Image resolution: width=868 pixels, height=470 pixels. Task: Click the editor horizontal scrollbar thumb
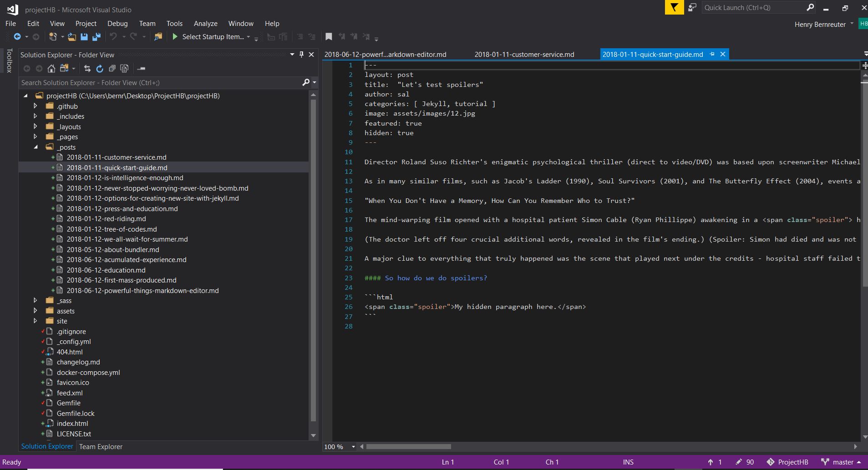click(408, 447)
